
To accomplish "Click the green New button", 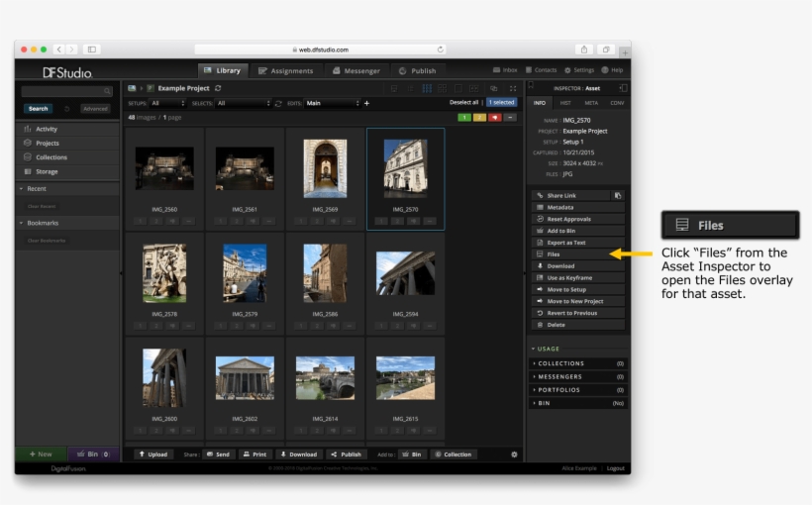I will point(41,454).
